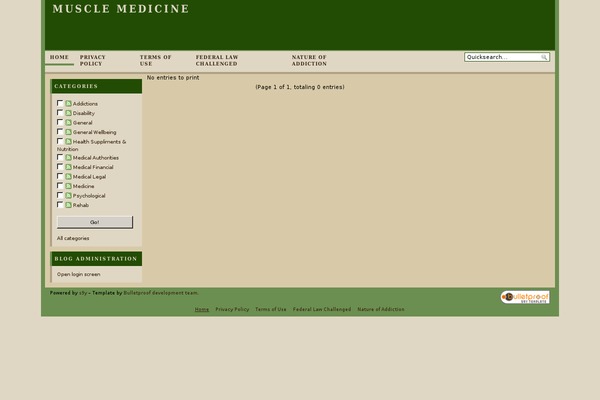This screenshot has height=400, width=600.
Task: Click the footer Privacy Policy link
Action: tap(232, 309)
